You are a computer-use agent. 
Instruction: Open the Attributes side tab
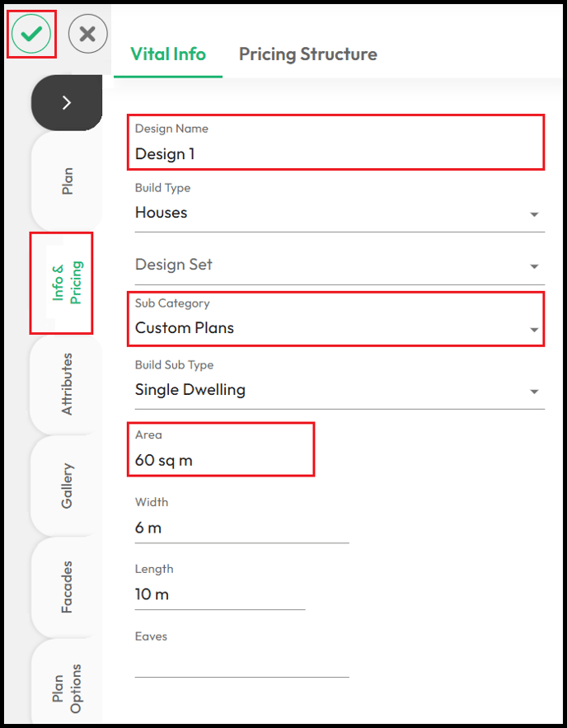[67, 384]
